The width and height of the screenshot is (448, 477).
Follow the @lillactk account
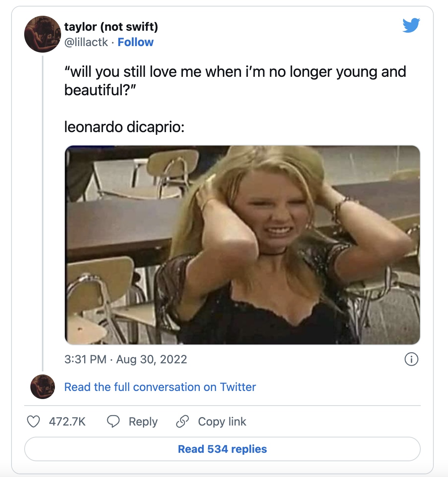(135, 42)
